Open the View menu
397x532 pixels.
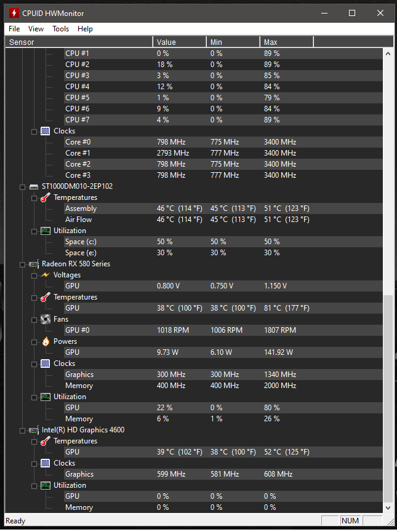click(x=36, y=29)
